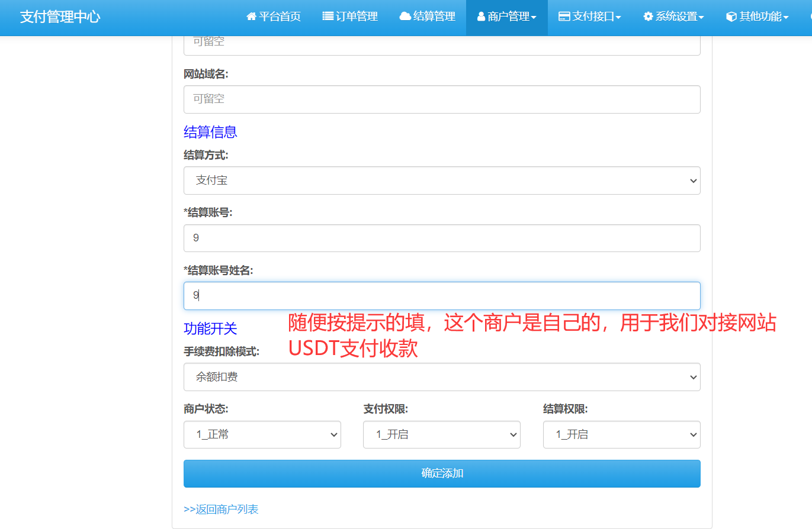Focus the 网站域名 input field
This screenshot has width=812, height=529.
pyautogui.click(x=442, y=99)
